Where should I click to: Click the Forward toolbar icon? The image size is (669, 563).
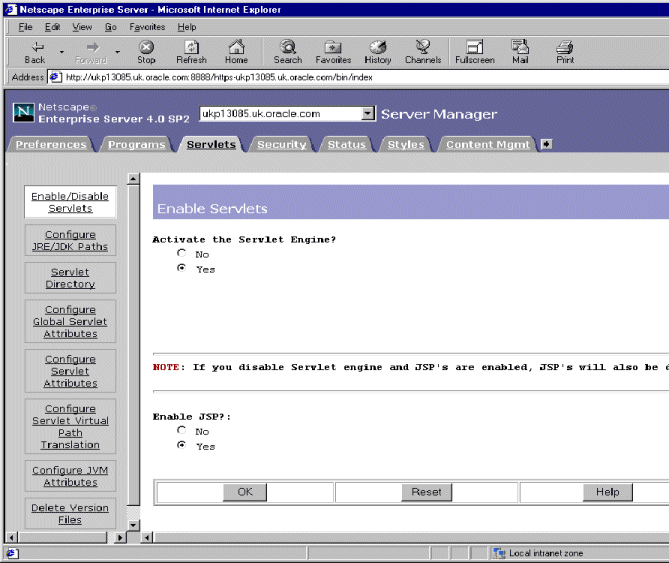(91, 52)
